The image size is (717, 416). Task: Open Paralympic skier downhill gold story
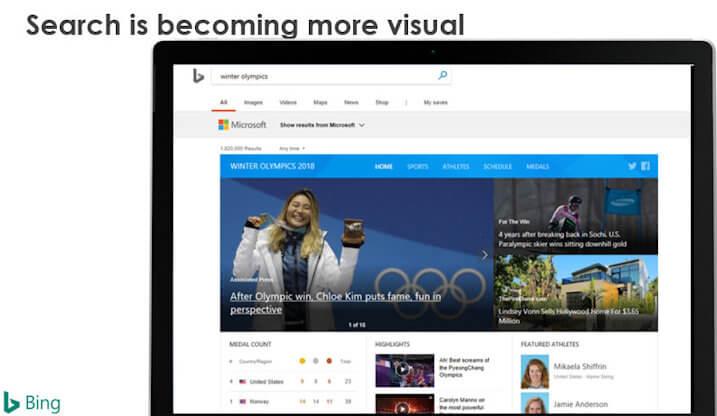coord(562,239)
